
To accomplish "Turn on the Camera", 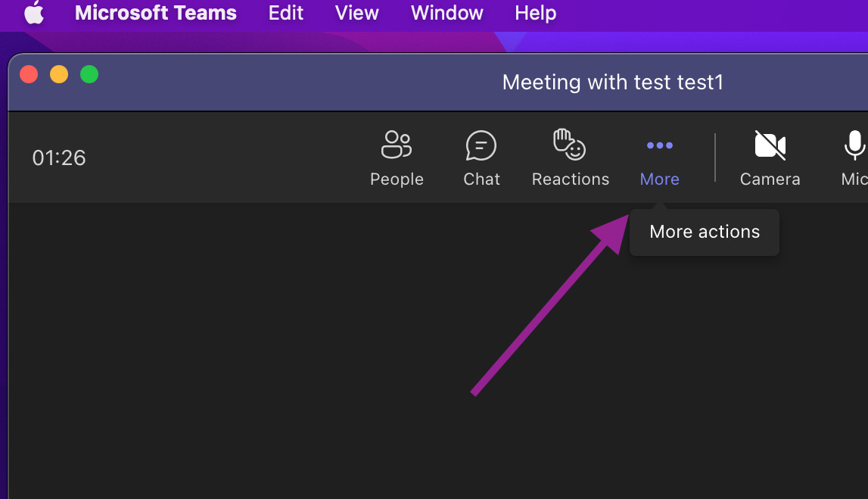I will 770,158.
